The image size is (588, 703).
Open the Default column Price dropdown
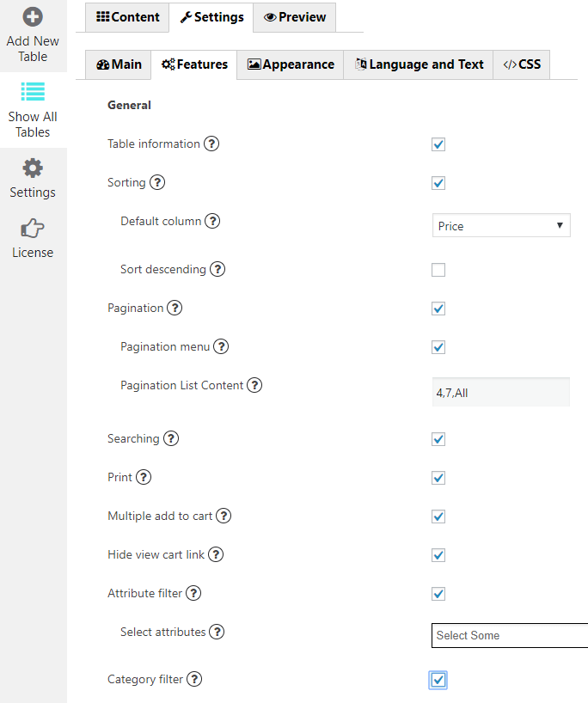coord(501,226)
